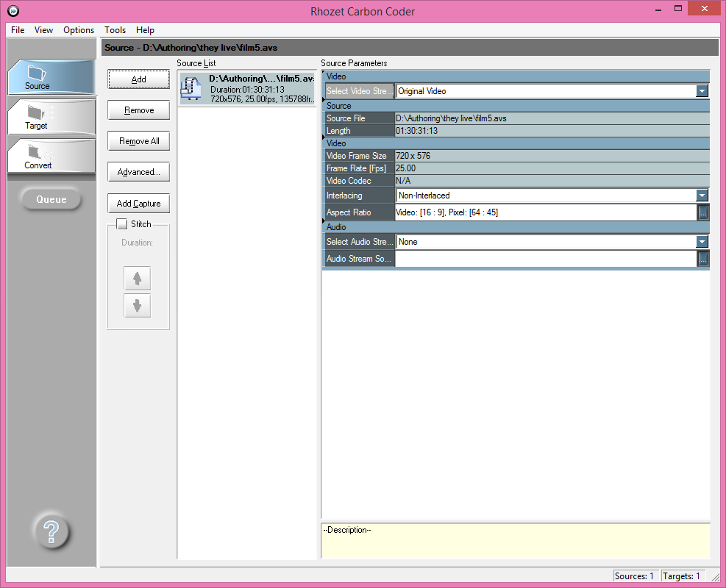The height and width of the screenshot is (588, 726).
Task: Maximize the Rhozet Carbon Coder window
Action: pos(678,9)
